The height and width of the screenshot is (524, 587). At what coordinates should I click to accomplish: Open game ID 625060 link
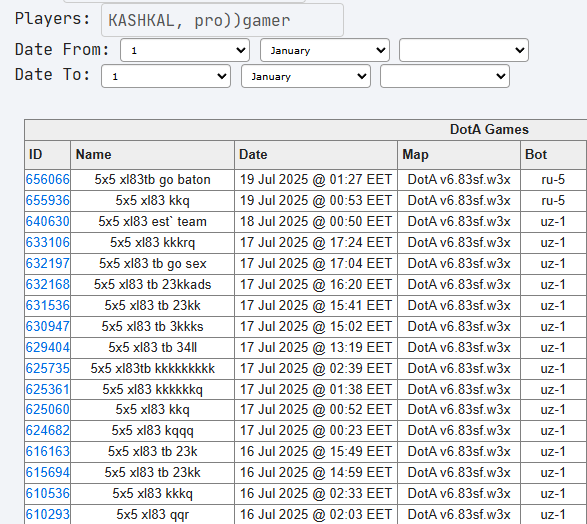click(48, 409)
